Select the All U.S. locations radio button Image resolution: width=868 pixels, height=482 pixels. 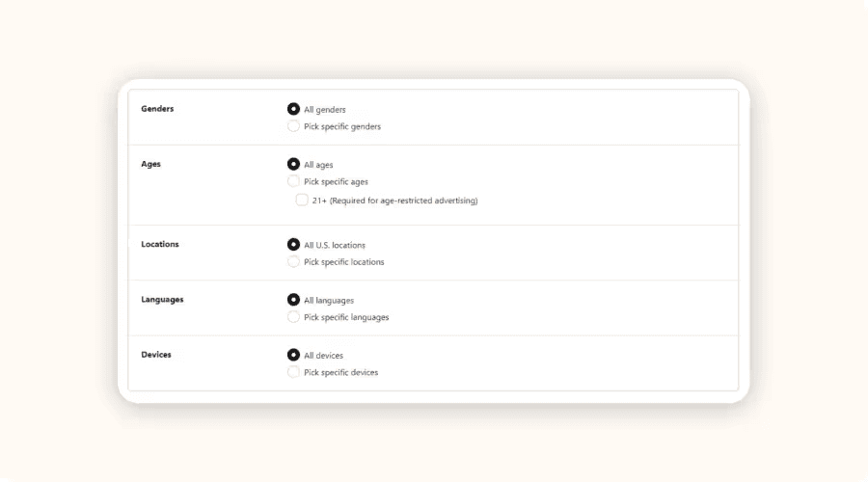click(x=293, y=245)
